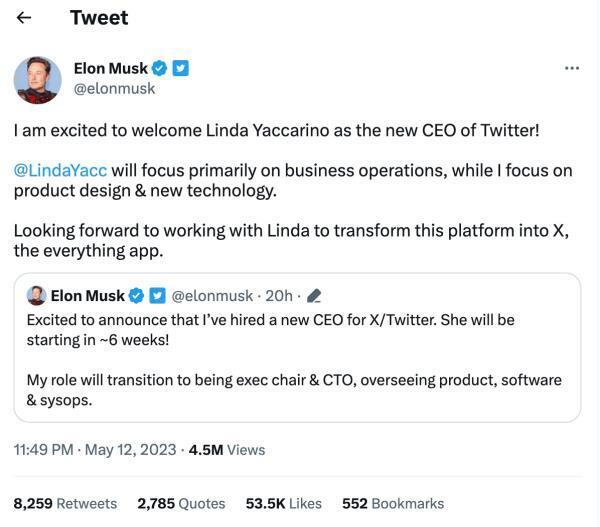This screenshot has width=600, height=527.
Task: Click the 11:49 PM May 12, 2023 timestamp
Action: point(94,450)
